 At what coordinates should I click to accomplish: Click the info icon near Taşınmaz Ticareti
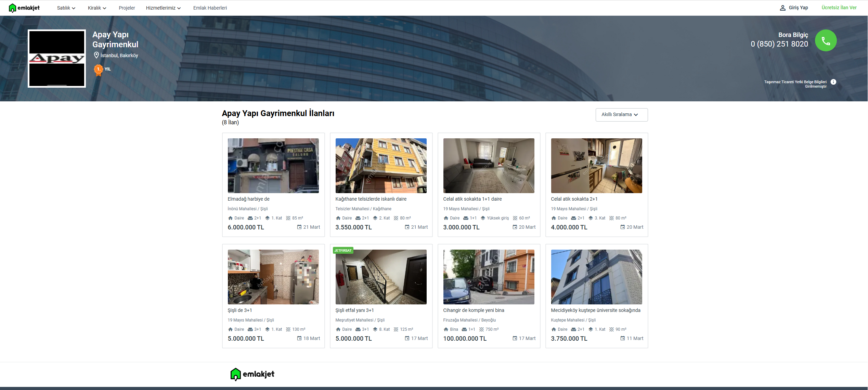point(833,82)
